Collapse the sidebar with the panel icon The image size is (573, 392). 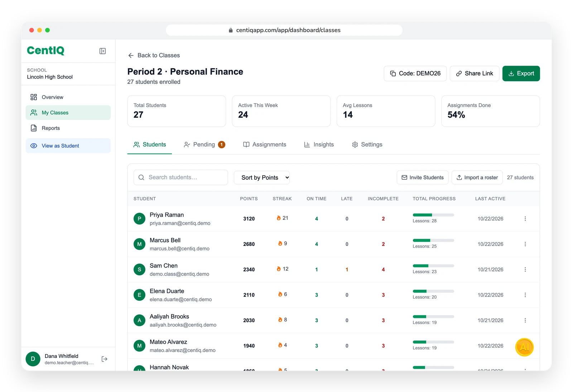click(x=102, y=51)
